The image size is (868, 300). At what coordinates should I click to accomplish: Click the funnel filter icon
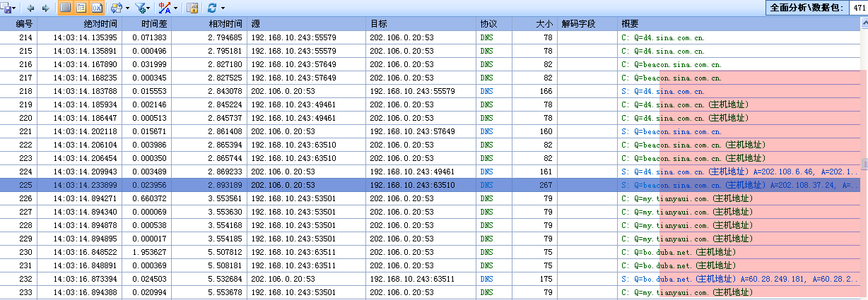(x=140, y=8)
